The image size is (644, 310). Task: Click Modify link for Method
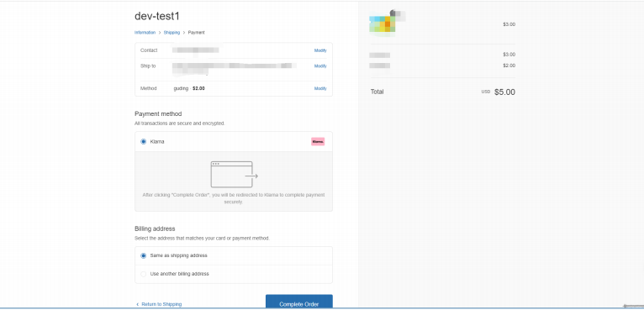(x=320, y=88)
